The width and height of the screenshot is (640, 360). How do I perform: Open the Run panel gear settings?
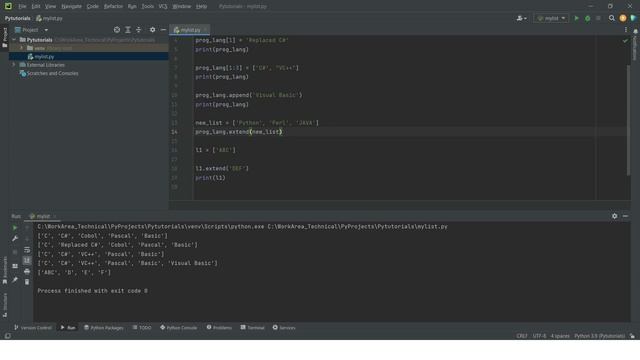point(614,216)
